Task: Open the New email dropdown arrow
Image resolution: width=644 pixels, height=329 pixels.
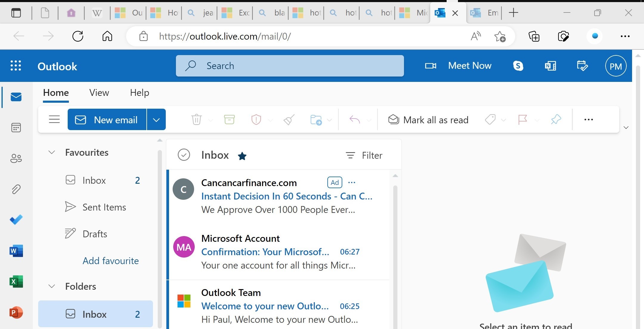Action: click(x=156, y=120)
